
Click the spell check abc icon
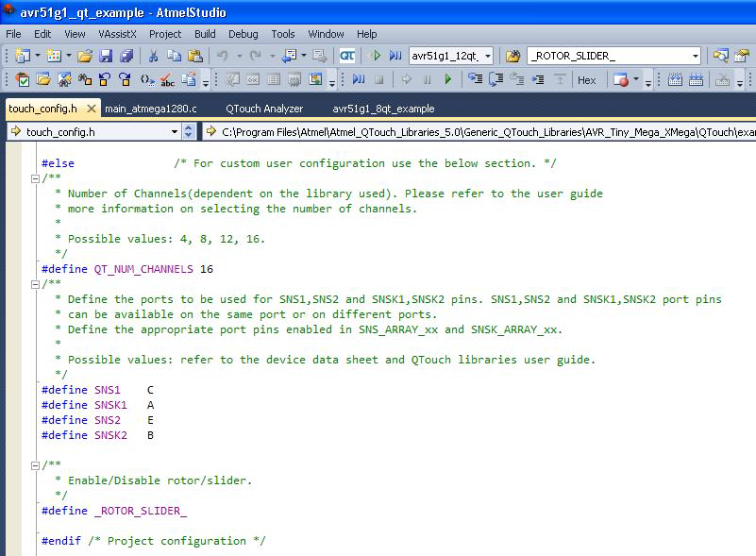click(167, 80)
